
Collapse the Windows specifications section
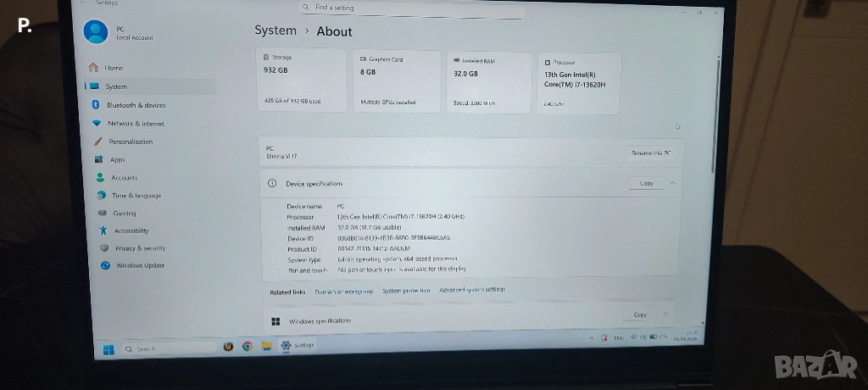[667, 315]
